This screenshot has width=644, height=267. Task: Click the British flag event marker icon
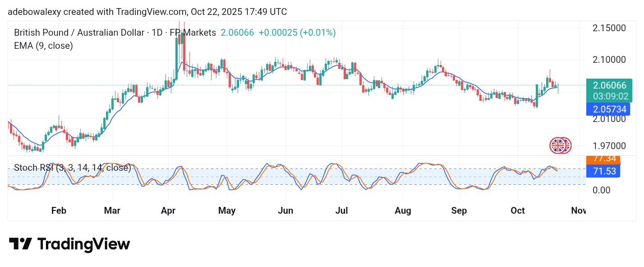tap(558, 145)
